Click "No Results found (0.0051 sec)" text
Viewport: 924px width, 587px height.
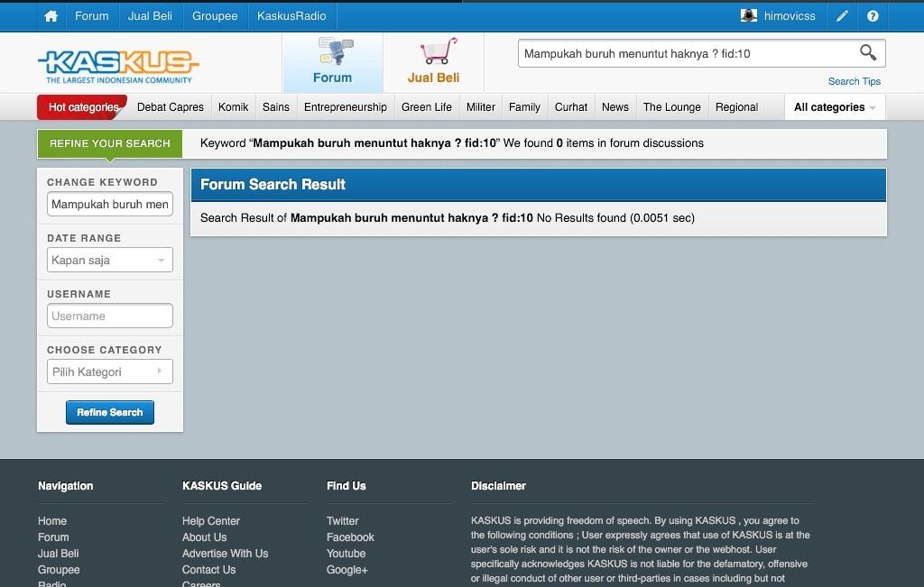click(615, 218)
